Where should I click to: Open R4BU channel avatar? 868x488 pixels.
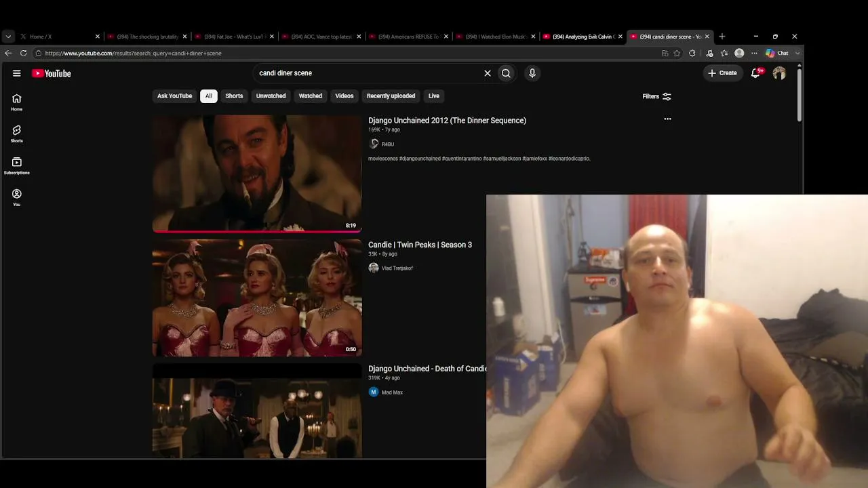tap(374, 144)
